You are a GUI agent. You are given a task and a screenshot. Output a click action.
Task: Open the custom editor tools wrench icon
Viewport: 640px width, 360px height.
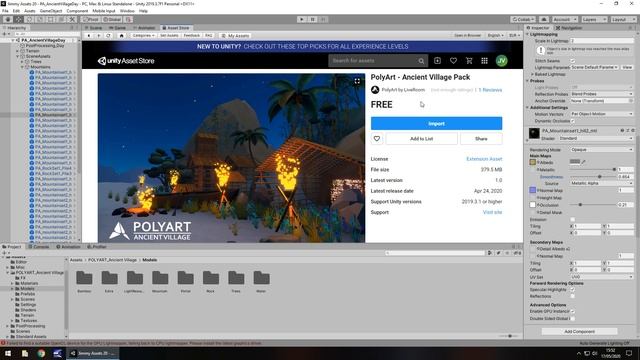click(x=72, y=19)
